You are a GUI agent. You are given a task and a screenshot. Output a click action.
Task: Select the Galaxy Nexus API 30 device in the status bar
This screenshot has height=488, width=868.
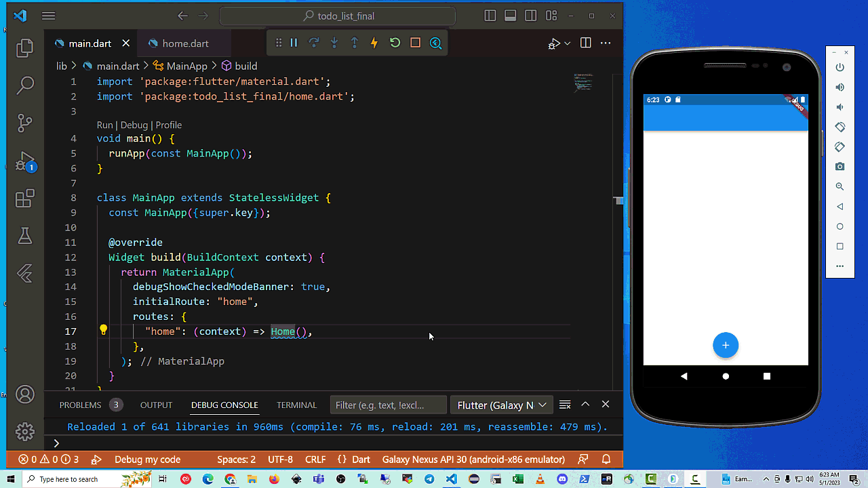(x=473, y=460)
